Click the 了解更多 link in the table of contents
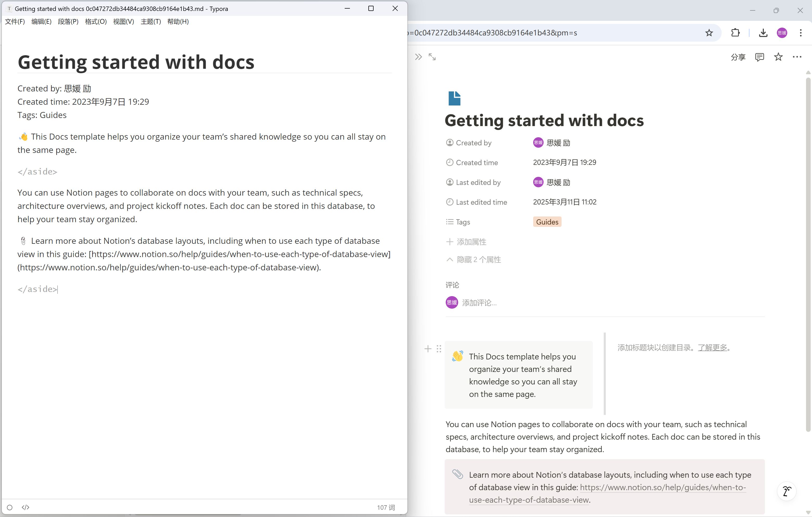 click(712, 348)
